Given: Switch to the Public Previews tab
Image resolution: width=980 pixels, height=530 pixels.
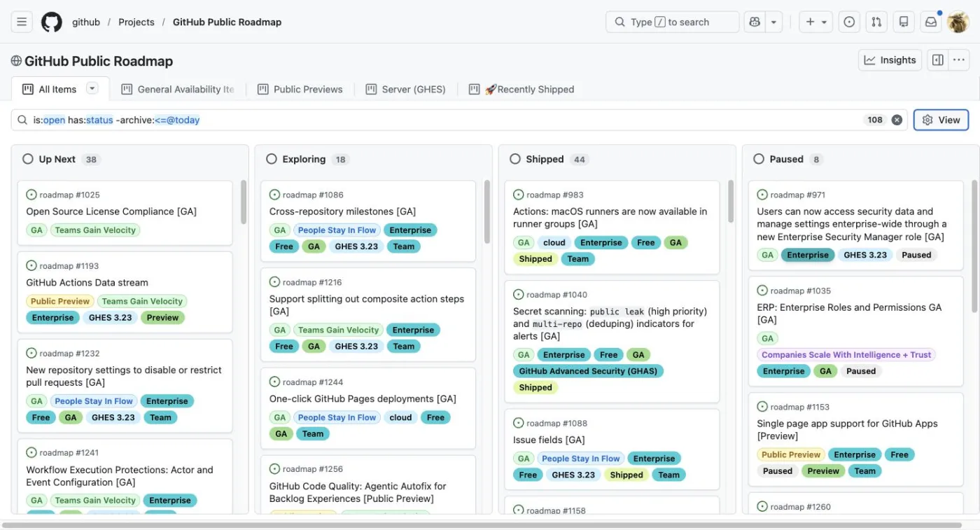Looking at the screenshot, I should click(300, 89).
